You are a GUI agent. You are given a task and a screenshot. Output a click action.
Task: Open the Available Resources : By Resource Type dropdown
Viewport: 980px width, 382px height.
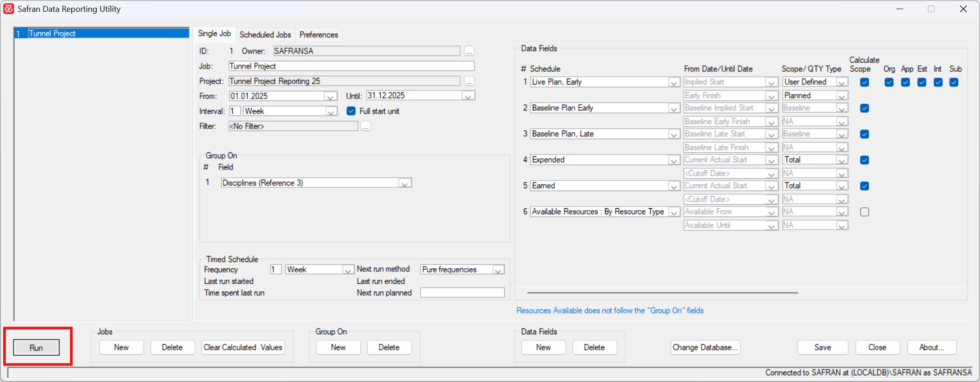pyautogui.click(x=674, y=212)
